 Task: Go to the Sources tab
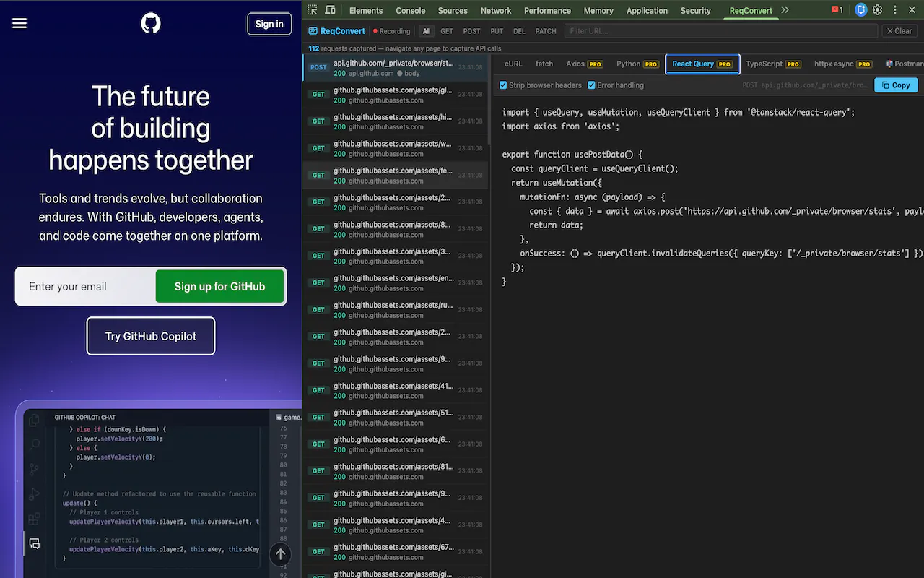point(453,10)
